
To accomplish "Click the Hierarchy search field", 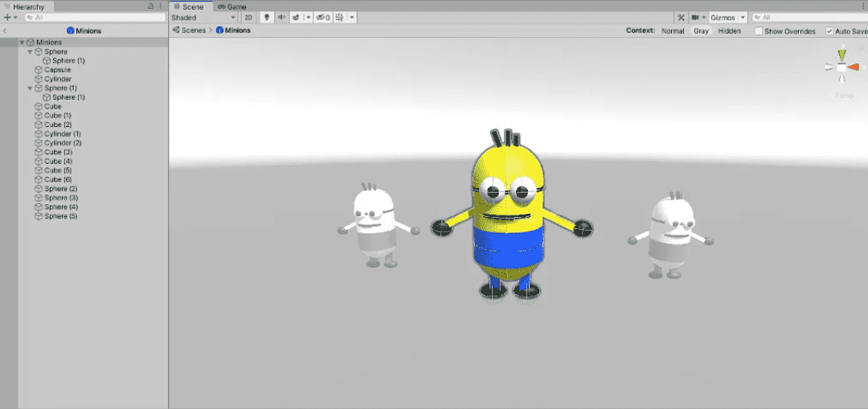I will (94, 18).
